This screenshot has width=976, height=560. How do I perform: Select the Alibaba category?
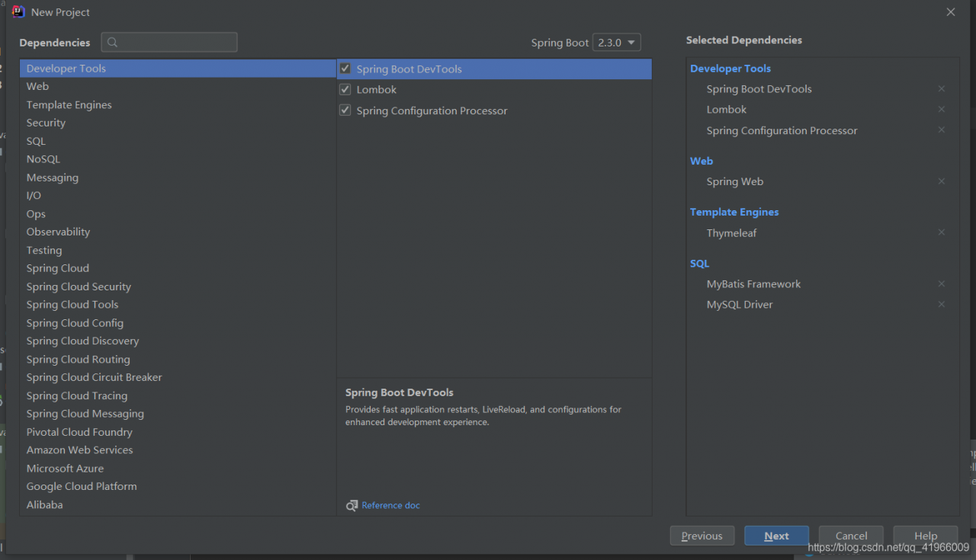178,504
